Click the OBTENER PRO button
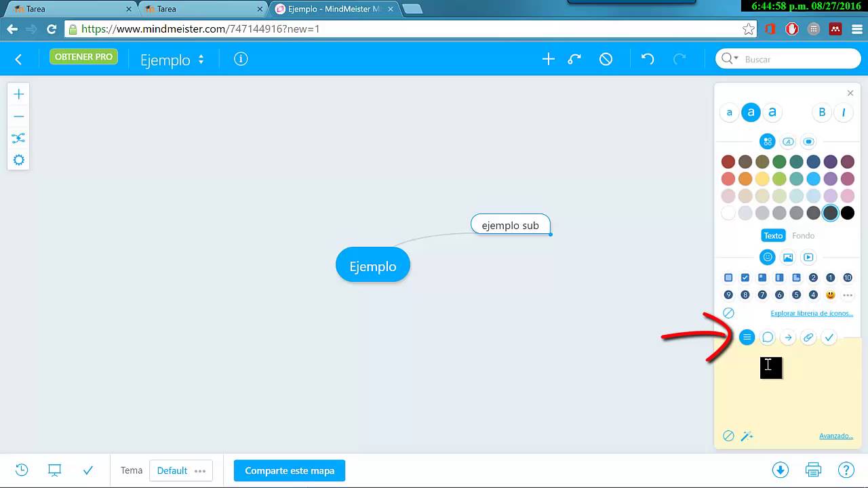Image resolution: width=868 pixels, height=488 pixels. (83, 57)
